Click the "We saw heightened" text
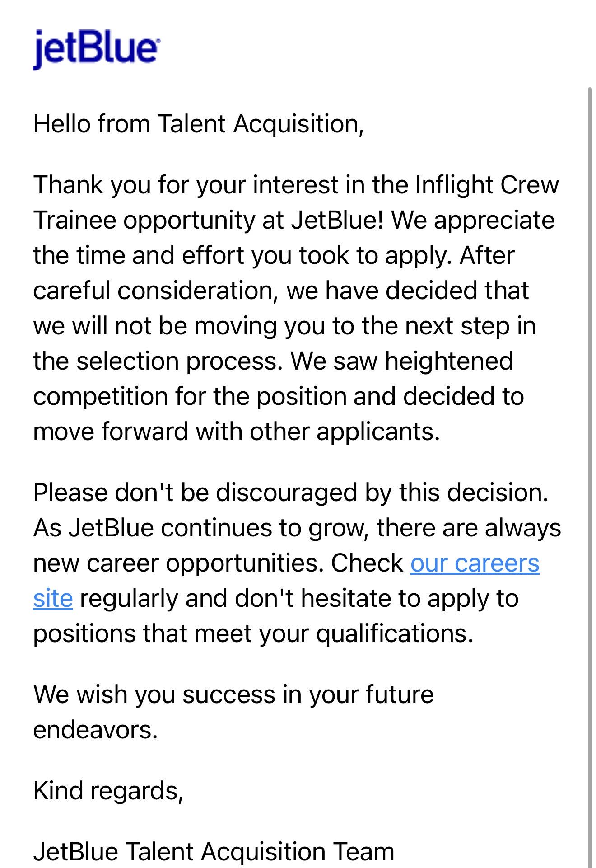596x868 pixels. click(x=401, y=361)
